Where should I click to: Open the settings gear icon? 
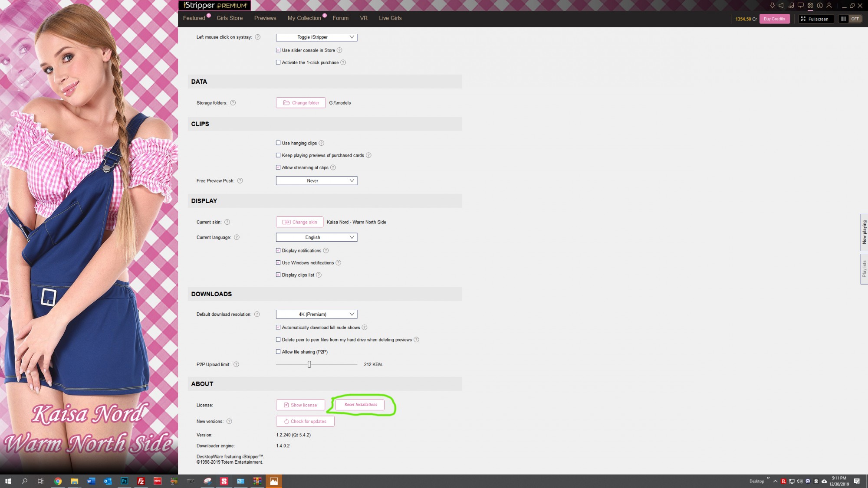coord(810,6)
